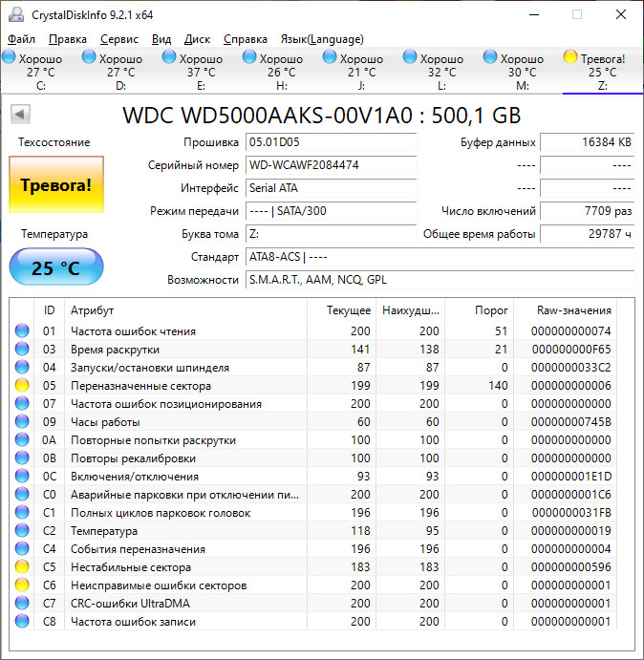This screenshot has width=644, height=660.
Task: Go to previous disk with arrow button
Action: 20,114
